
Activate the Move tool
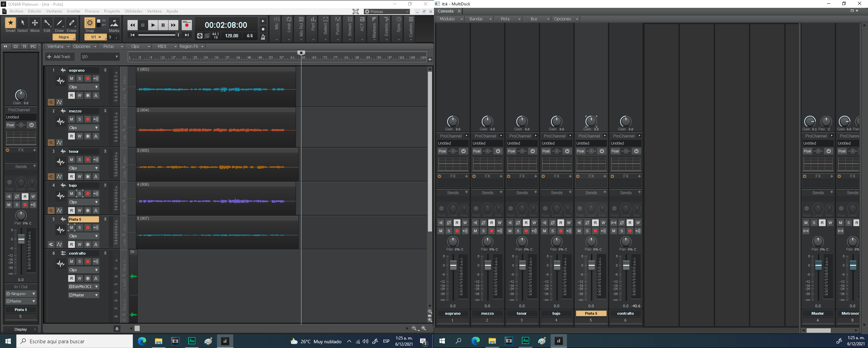click(x=35, y=23)
